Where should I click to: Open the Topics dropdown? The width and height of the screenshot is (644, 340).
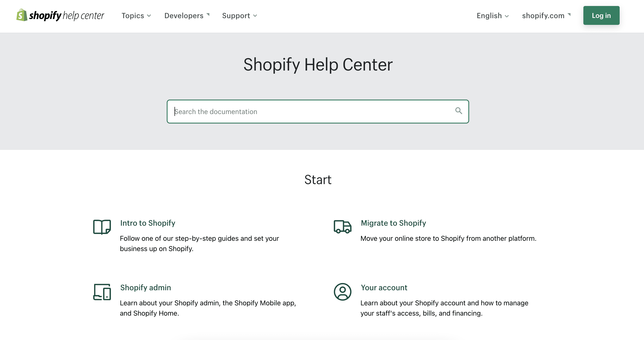tap(136, 16)
